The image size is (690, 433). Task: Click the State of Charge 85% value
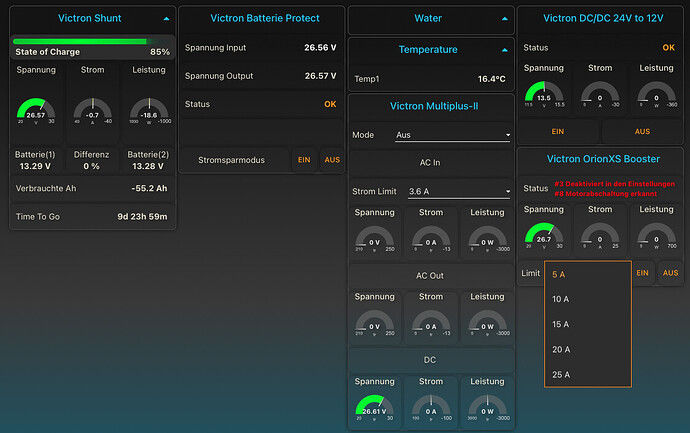point(160,52)
